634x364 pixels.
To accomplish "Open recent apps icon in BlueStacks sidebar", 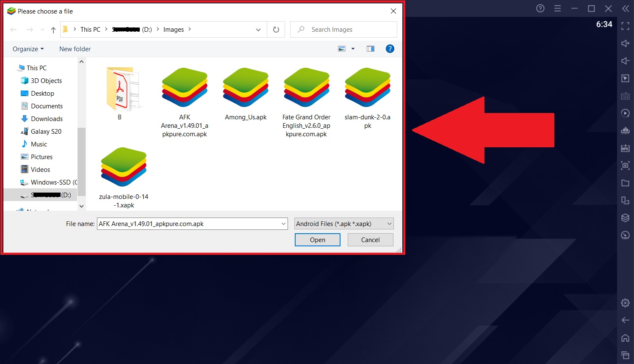I will click(625, 355).
